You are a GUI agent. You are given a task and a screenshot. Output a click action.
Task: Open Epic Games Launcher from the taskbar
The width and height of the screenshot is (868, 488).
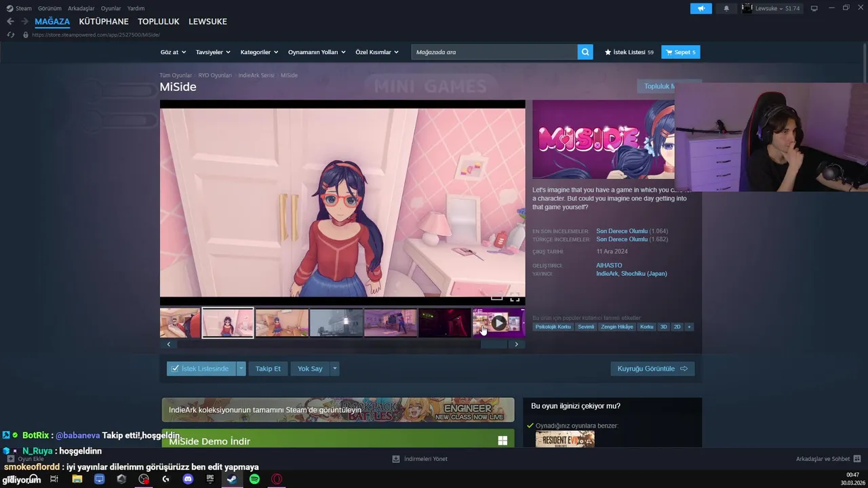pos(210,479)
